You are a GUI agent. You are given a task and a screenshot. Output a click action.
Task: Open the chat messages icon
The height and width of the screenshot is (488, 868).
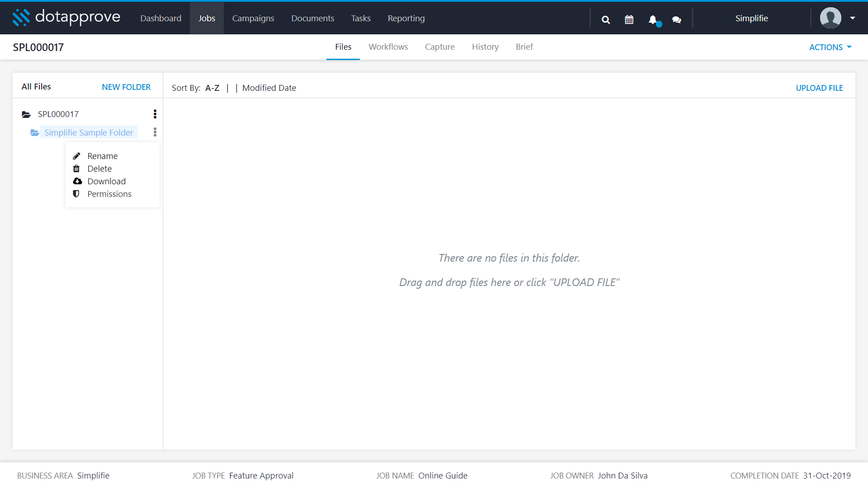pyautogui.click(x=676, y=19)
